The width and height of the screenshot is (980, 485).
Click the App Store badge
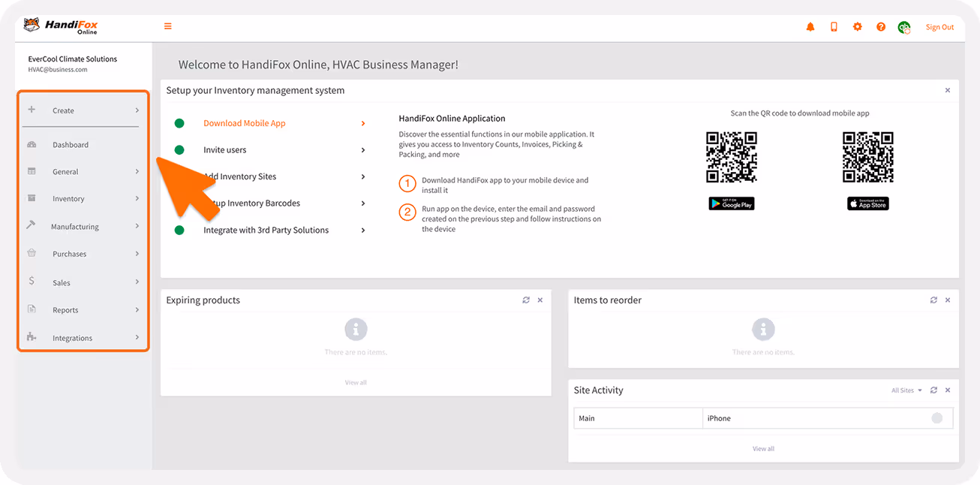pyautogui.click(x=868, y=203)
